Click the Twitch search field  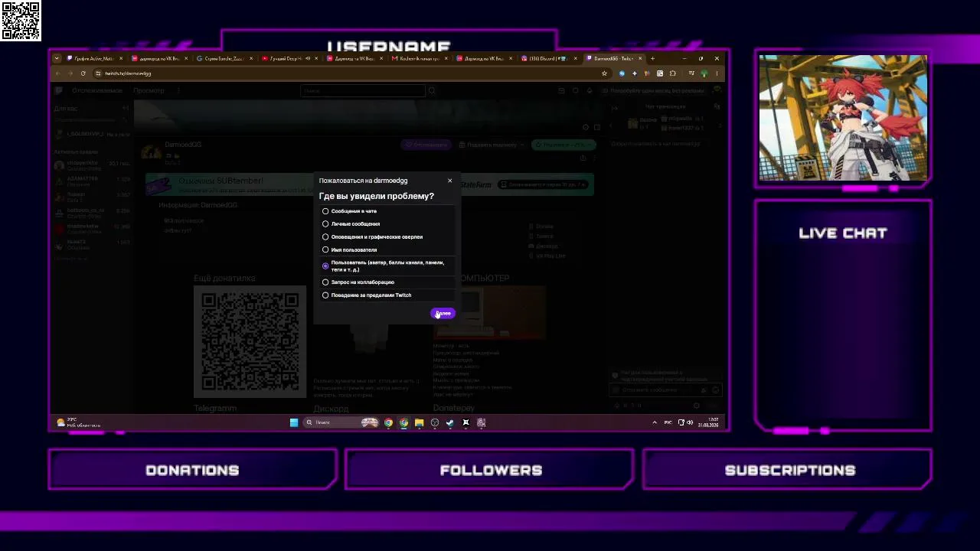(x=363, y=90)
